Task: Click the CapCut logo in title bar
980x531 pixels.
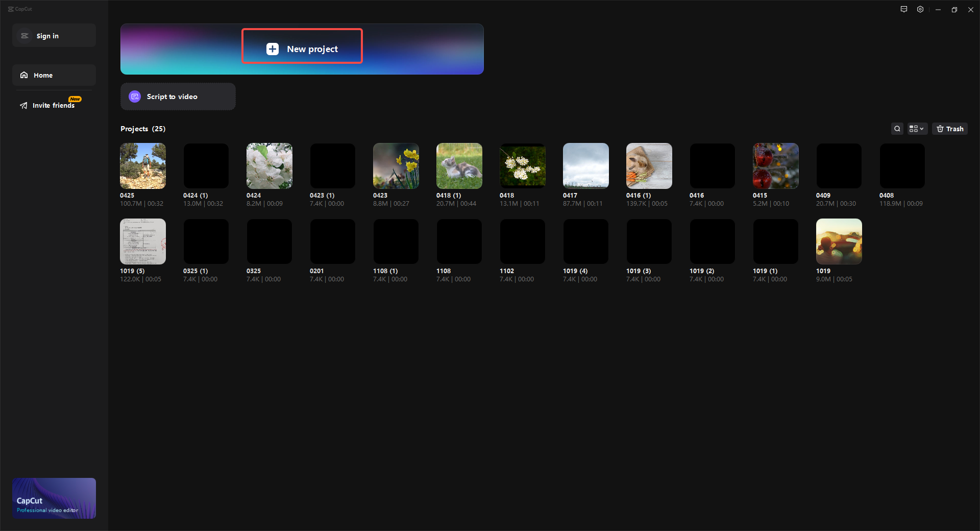Action: click(x=20, y=9)
